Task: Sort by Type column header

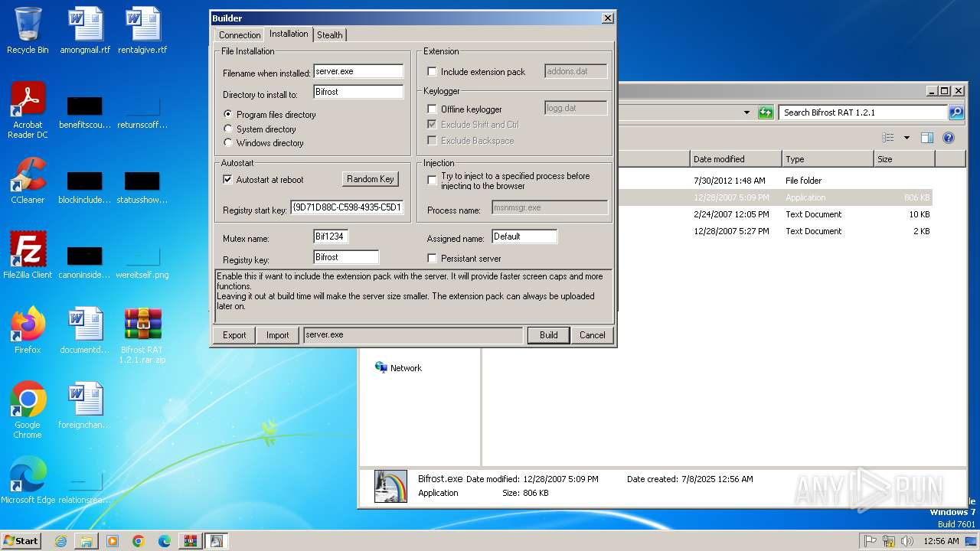Action: pos(828,159)
